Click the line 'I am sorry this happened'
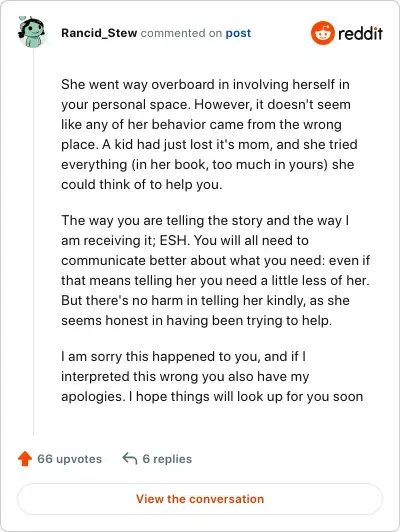The image size is (400, 532). pos(184,357)
